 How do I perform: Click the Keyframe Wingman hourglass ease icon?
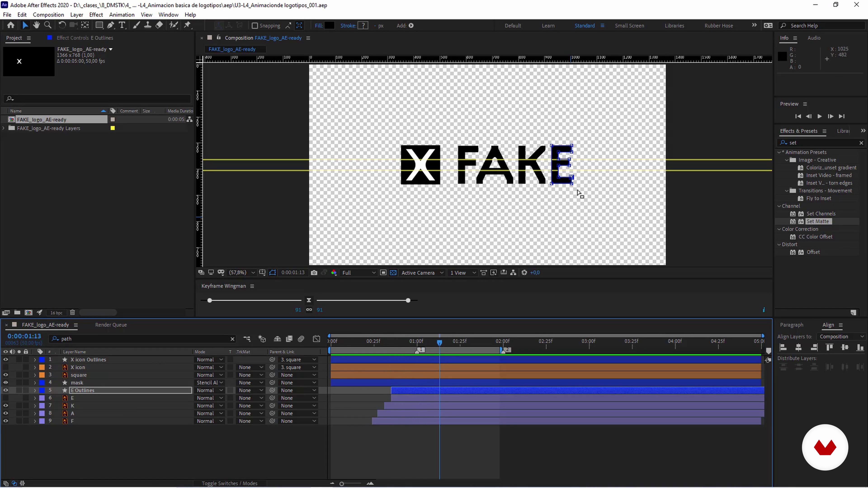coord(309,300)
